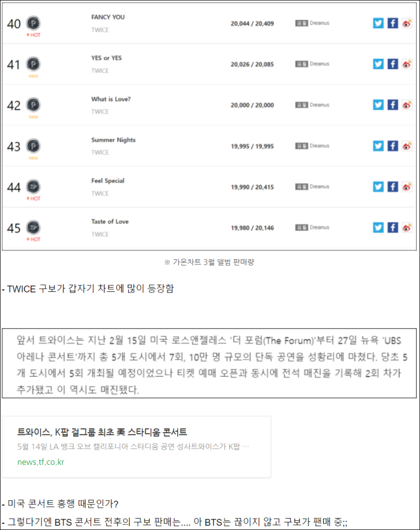The width and height of the screenshot is (420, 530).
Task: Share YES or YES on Facebook
Action: [392, 64]
